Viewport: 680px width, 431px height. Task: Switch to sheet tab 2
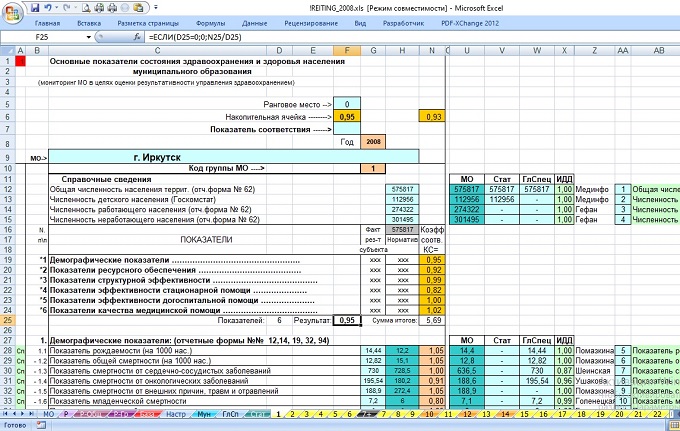292,414
